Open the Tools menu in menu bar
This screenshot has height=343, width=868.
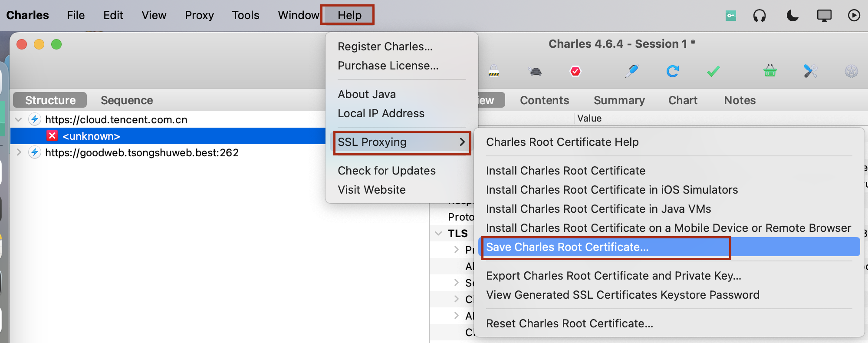point(246,15)
